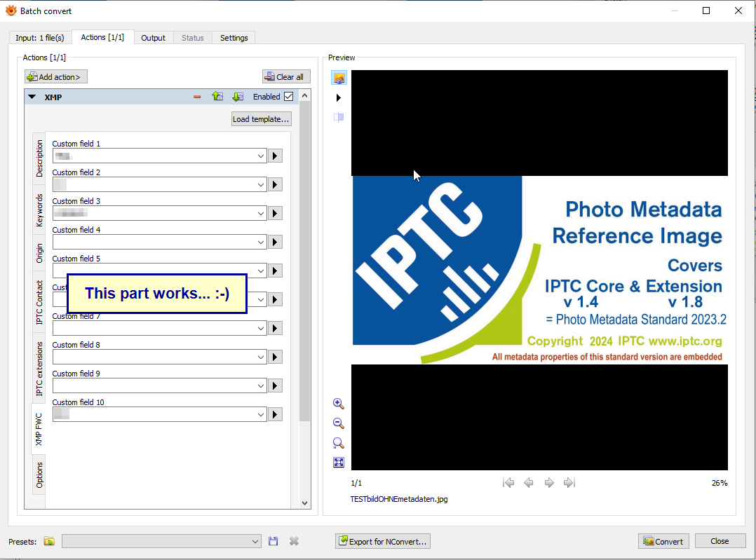This screenshot has width=756, height=560.
Task: Click Export for NConvert button
Action: pyautogui.click(x=383, y=541)
